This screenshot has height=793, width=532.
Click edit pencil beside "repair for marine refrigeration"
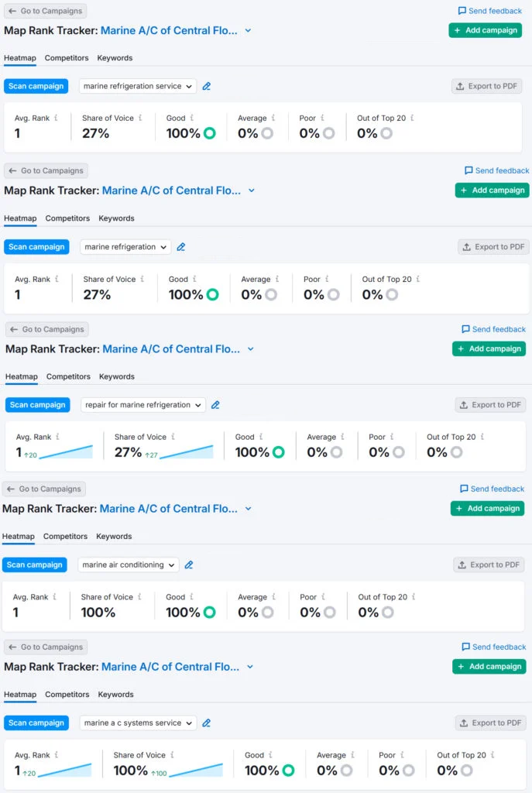tap(216, 405)
